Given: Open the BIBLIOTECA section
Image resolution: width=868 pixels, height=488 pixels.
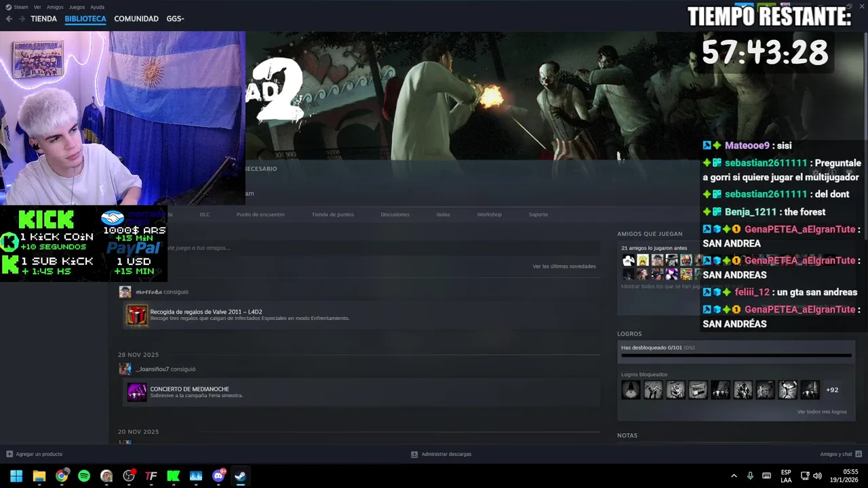Looking at the screenshot, I should 85,19.
